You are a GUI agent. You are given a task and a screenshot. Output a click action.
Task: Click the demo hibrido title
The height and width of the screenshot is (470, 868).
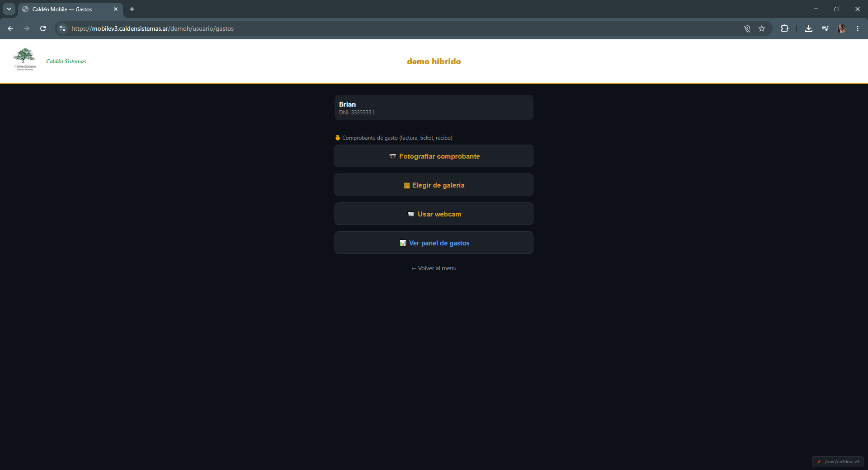(x=434, y=61)
